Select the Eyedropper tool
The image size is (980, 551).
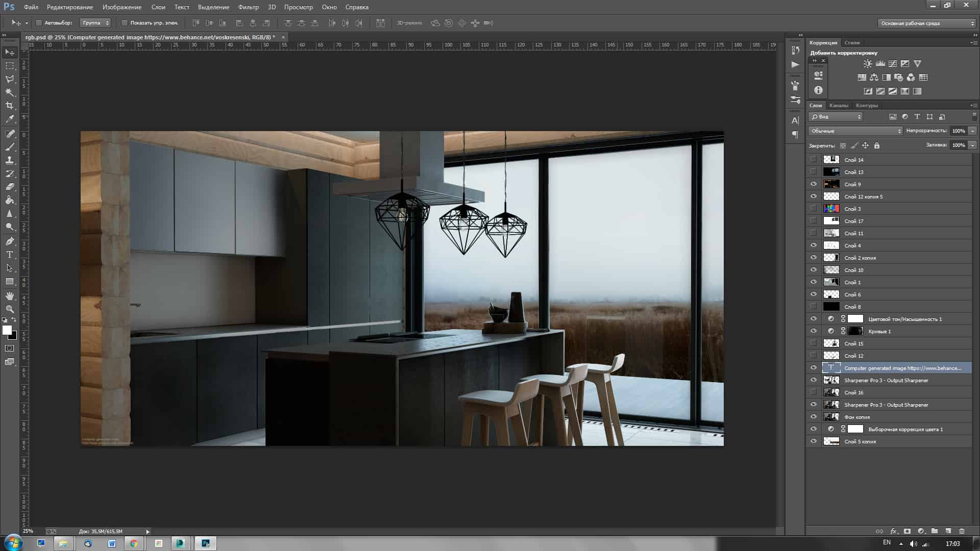[10, 119]
